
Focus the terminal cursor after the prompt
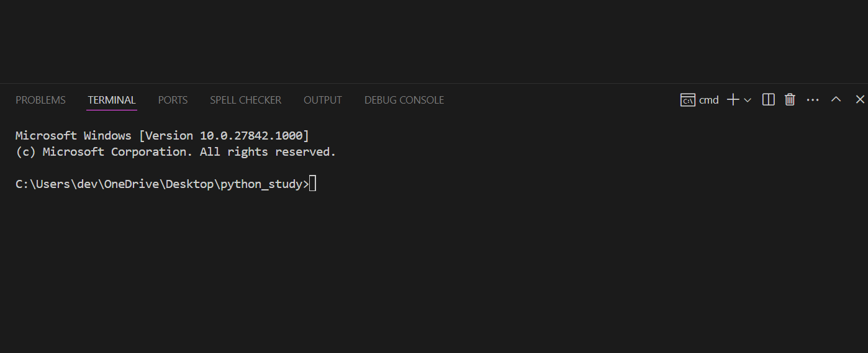[x=312, y=184]
